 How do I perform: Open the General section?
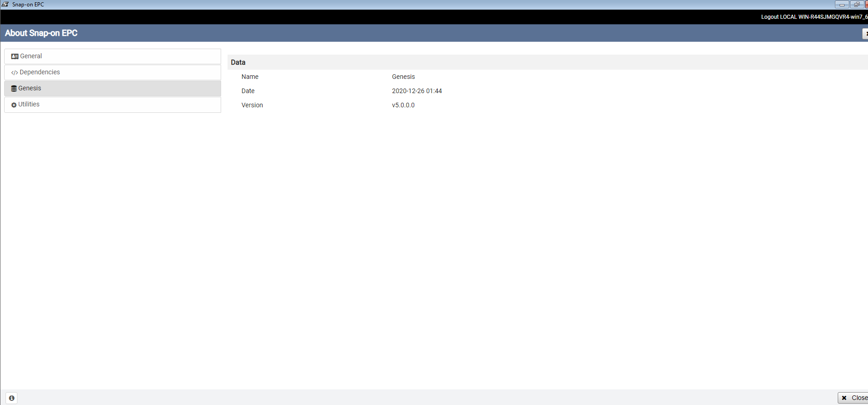point(112,56)
